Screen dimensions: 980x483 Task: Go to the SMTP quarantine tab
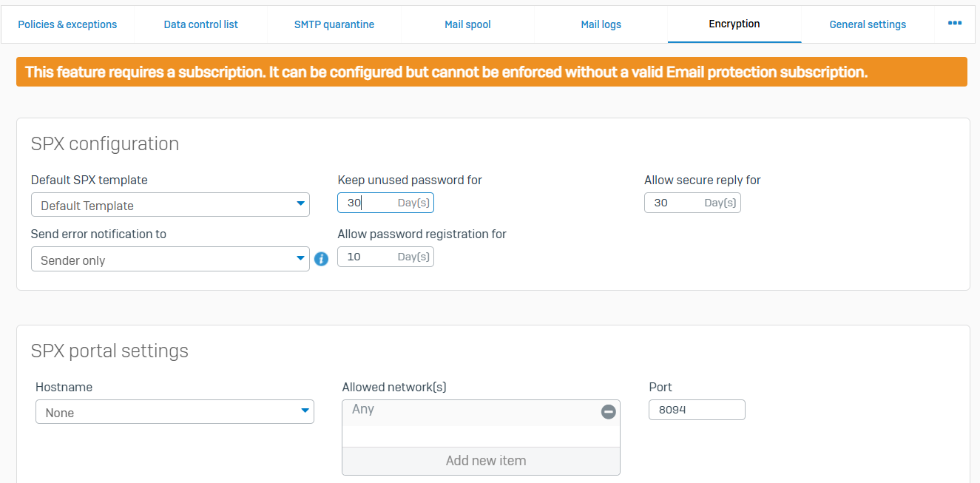(x=334, y=24)
